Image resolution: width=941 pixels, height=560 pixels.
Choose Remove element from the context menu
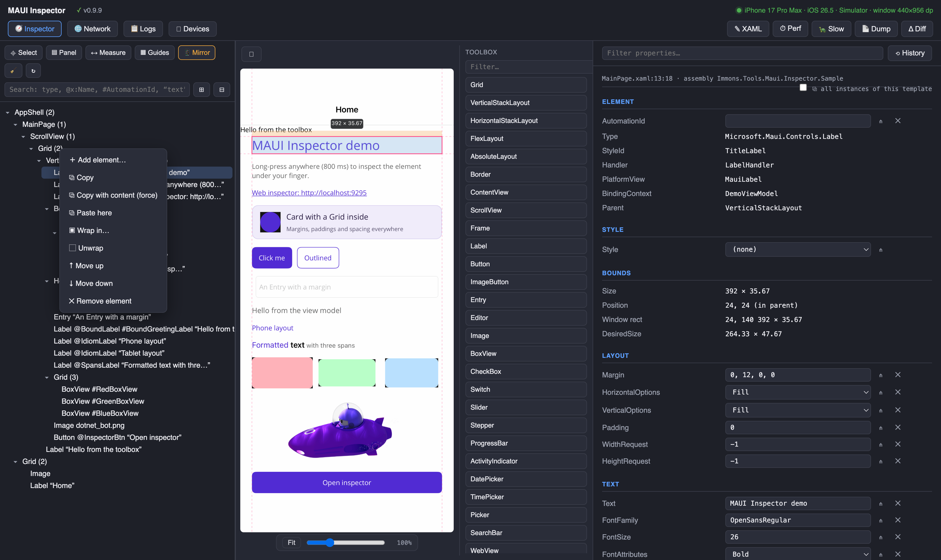point(113,301)
